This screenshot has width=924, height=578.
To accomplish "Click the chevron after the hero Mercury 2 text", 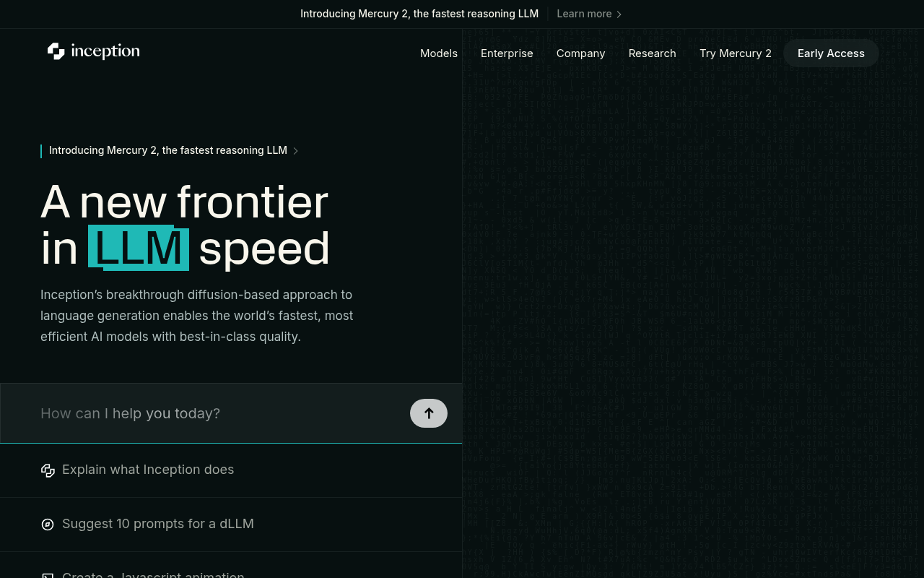I will [x=295, y=151].
